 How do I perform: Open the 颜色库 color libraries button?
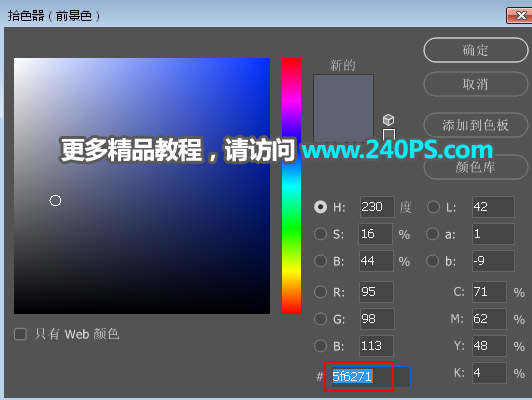point(476,167)
